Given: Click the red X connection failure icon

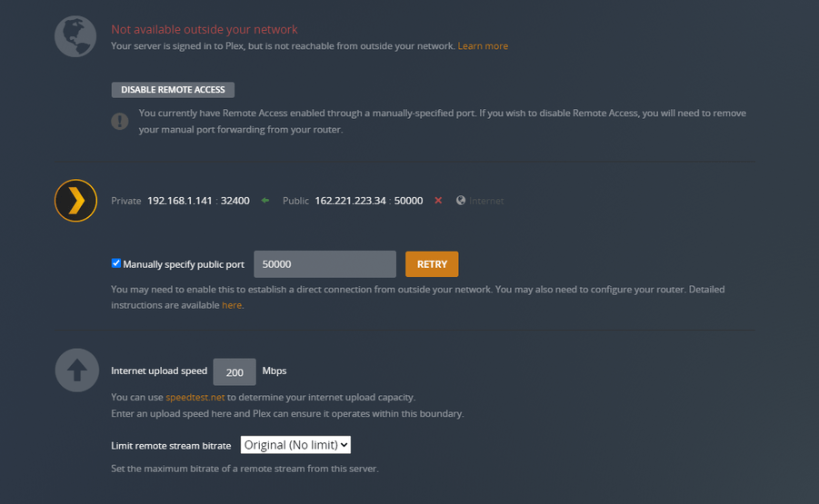Looking at the screenshot, I should point(438,201).
